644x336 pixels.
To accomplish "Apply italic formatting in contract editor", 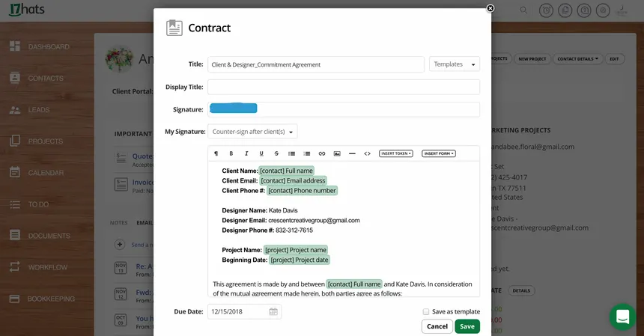I will [246, 153].
